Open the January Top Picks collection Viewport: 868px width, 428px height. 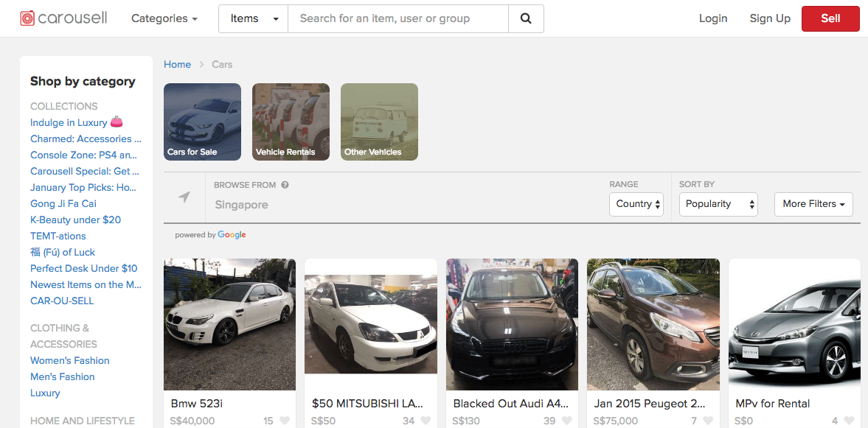pos(83,187)
